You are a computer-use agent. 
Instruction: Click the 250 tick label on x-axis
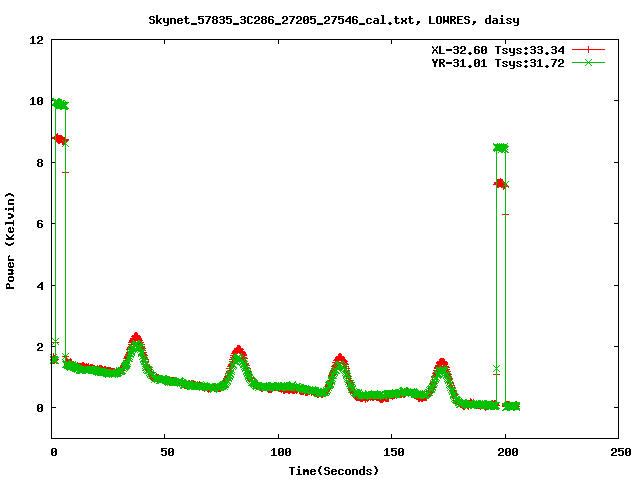tap(619, 453)
